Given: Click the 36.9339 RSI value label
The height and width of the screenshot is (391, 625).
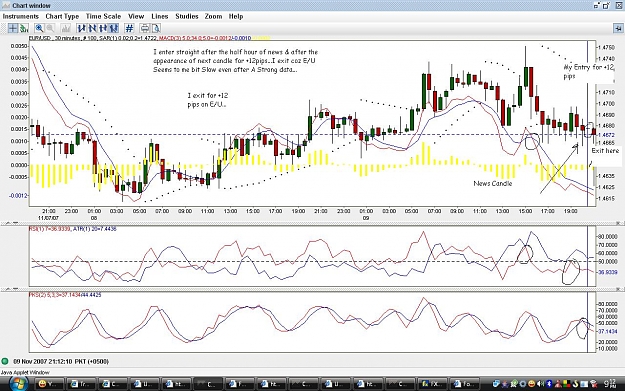Looking at the screenshot, I should 608,272.
